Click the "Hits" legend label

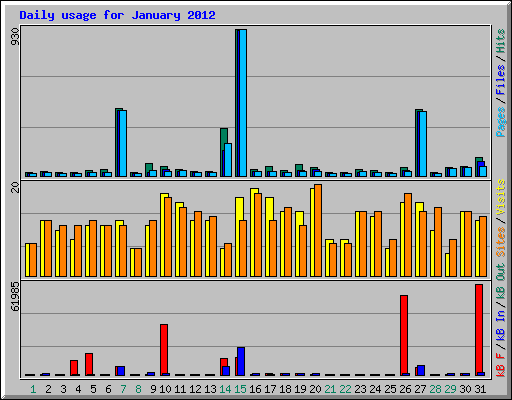point(500,41)
